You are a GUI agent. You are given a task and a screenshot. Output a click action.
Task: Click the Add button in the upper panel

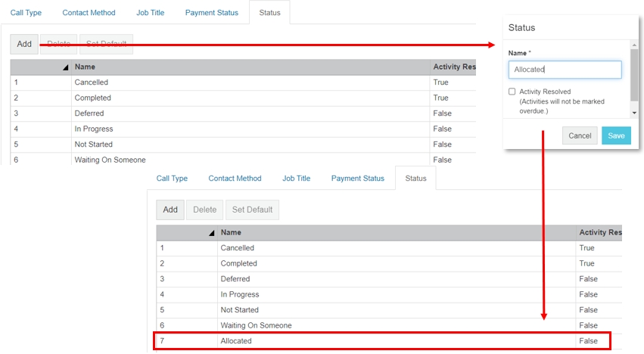click(x=24, y=44)
